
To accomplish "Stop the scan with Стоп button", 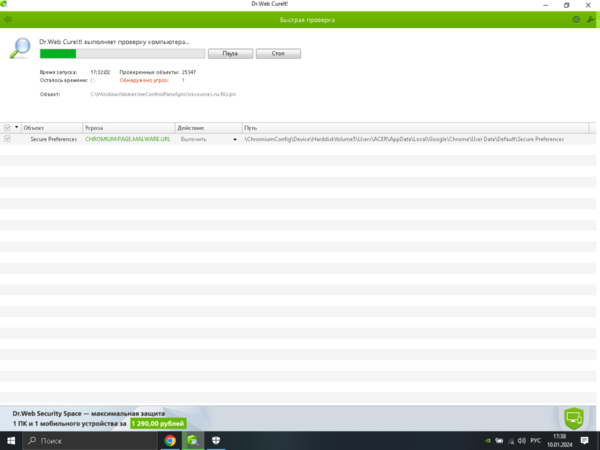I will tap(278, 54).
